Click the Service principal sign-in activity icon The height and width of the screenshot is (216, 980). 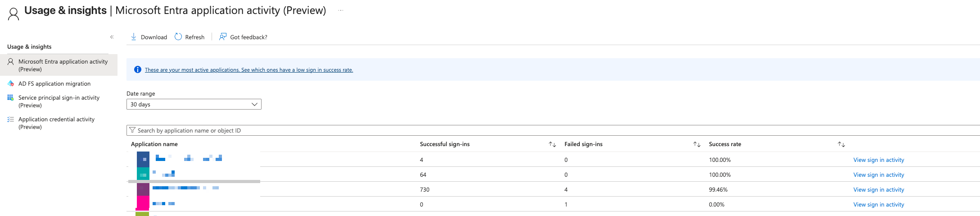(x=10, y=97)
